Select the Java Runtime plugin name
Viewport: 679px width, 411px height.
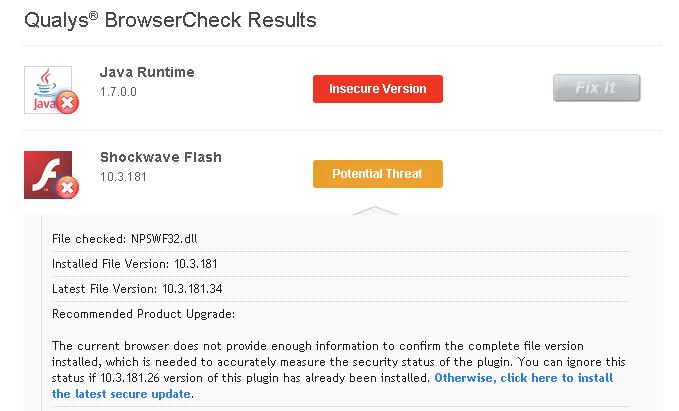(147, 72)
